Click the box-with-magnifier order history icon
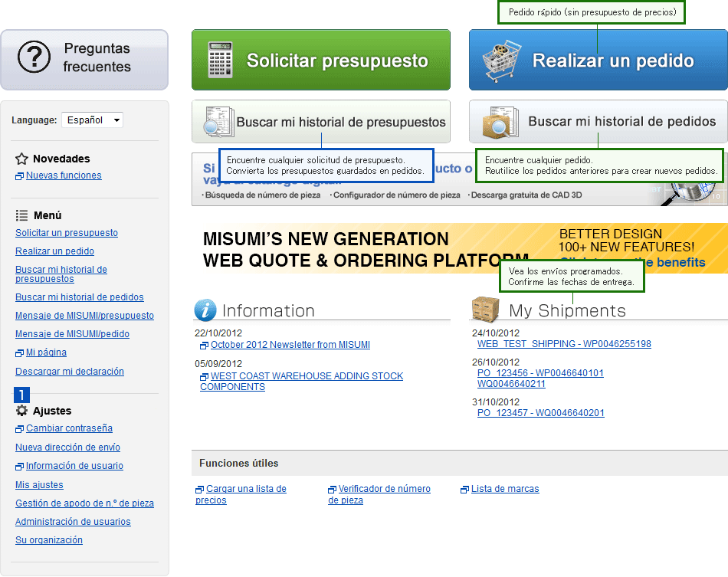This screenshot has height=577, width=728. [500, 122]
